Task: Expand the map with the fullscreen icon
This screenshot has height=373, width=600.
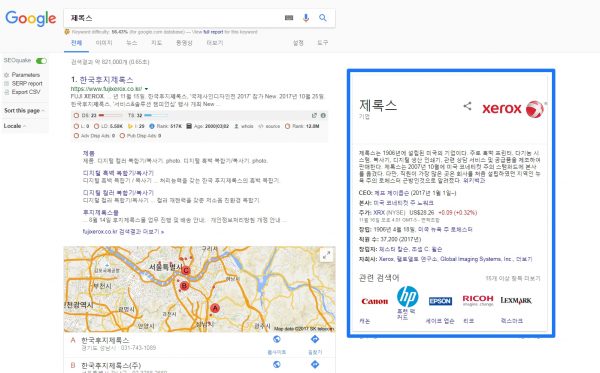Action: coord(326,256)
